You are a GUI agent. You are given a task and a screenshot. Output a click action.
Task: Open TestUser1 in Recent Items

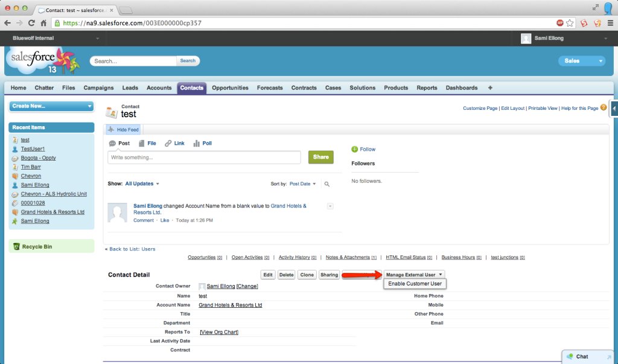pos(33,148)
